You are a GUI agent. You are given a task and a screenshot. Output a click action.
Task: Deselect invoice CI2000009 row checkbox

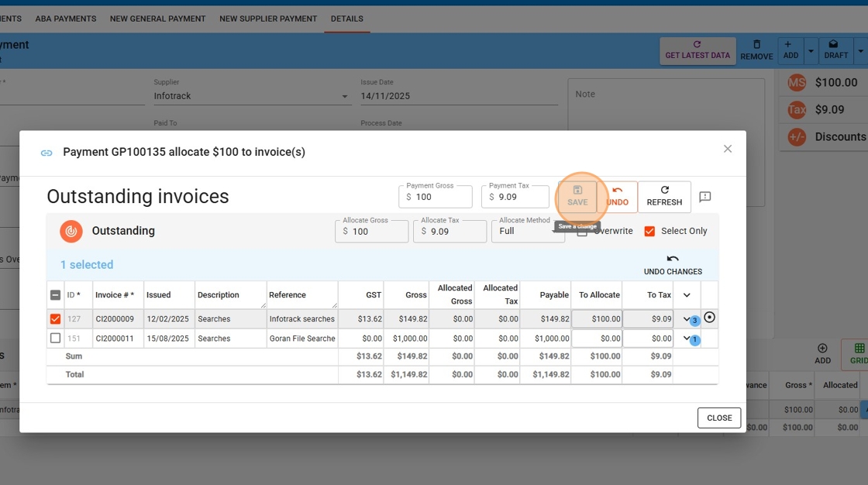(55, 318)
